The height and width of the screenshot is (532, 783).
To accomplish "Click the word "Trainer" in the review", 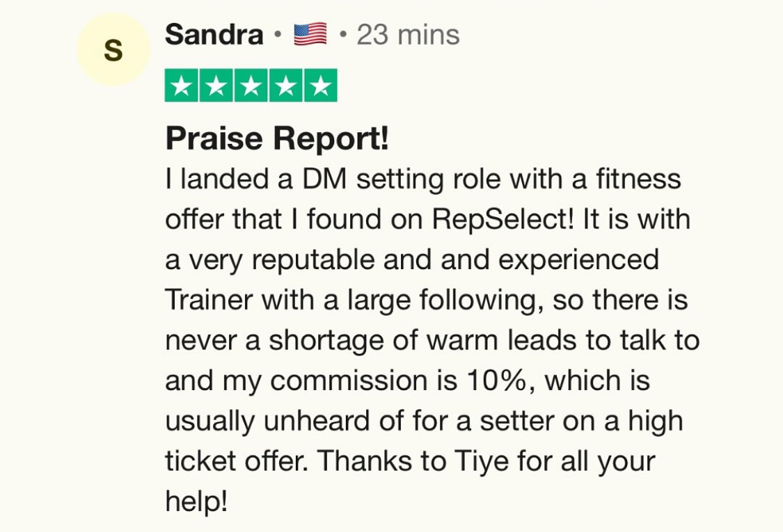I will (209, 300).
